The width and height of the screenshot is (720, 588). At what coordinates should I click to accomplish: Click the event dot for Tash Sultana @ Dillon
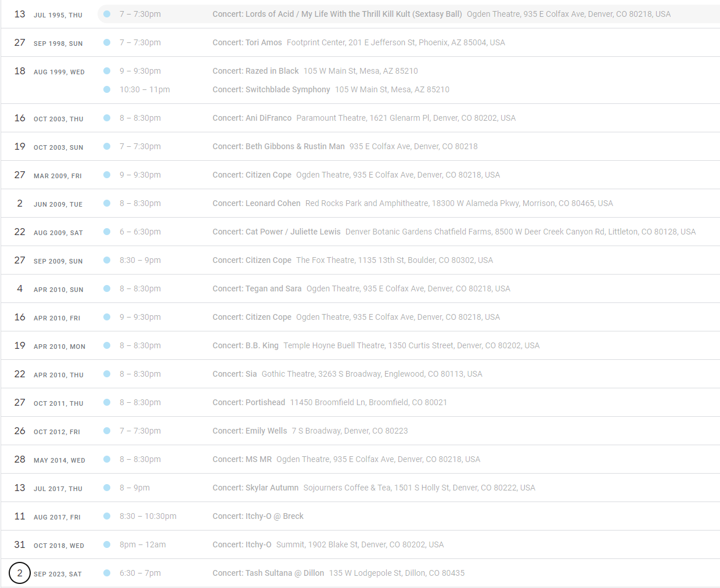pos(107,573)
